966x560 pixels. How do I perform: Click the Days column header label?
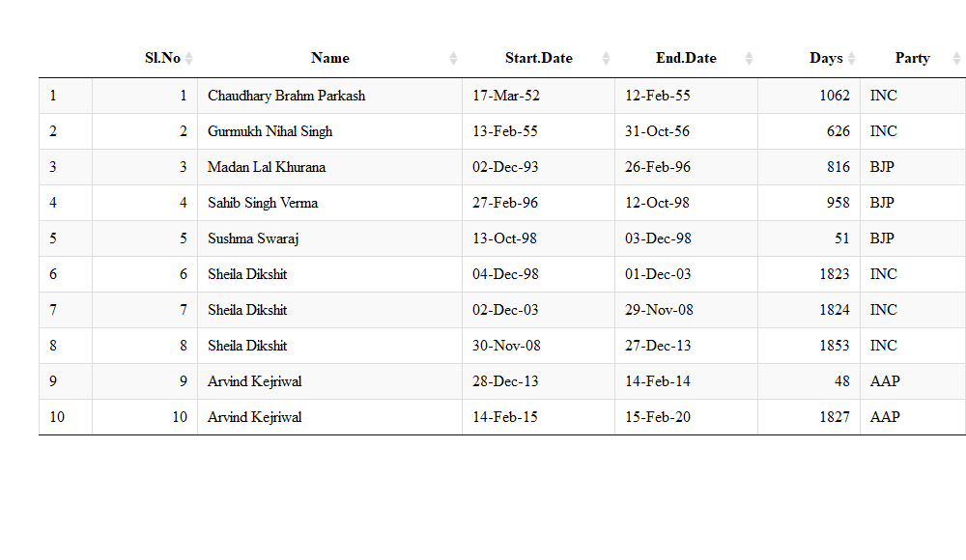pos(826,58)
